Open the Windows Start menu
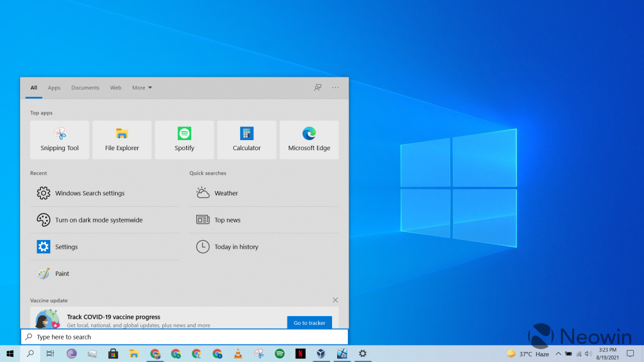Screen dimensions: 644x362 click(x=10, y=354)
